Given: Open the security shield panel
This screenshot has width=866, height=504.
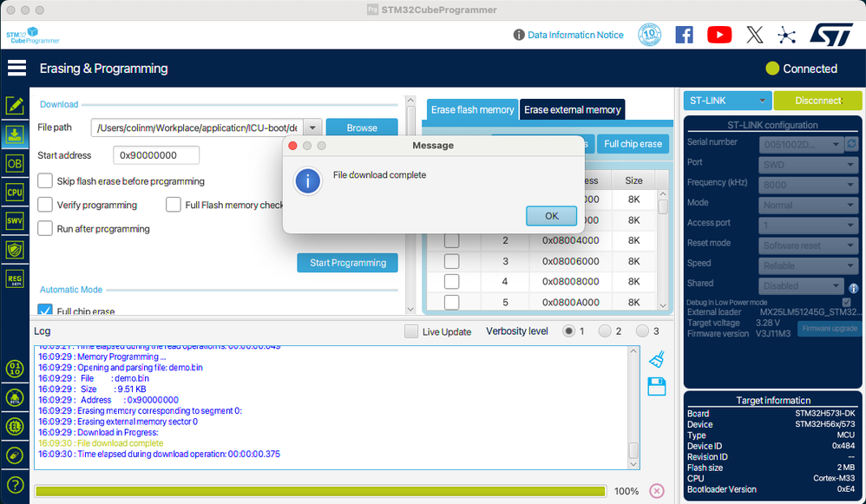Looking at the screenshot, I should pos(15,250).
